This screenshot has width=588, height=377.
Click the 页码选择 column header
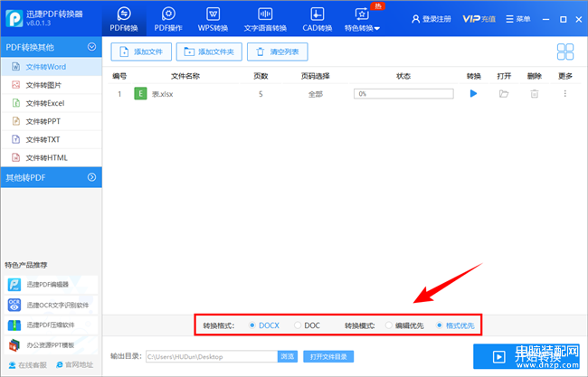click(316, 76)
